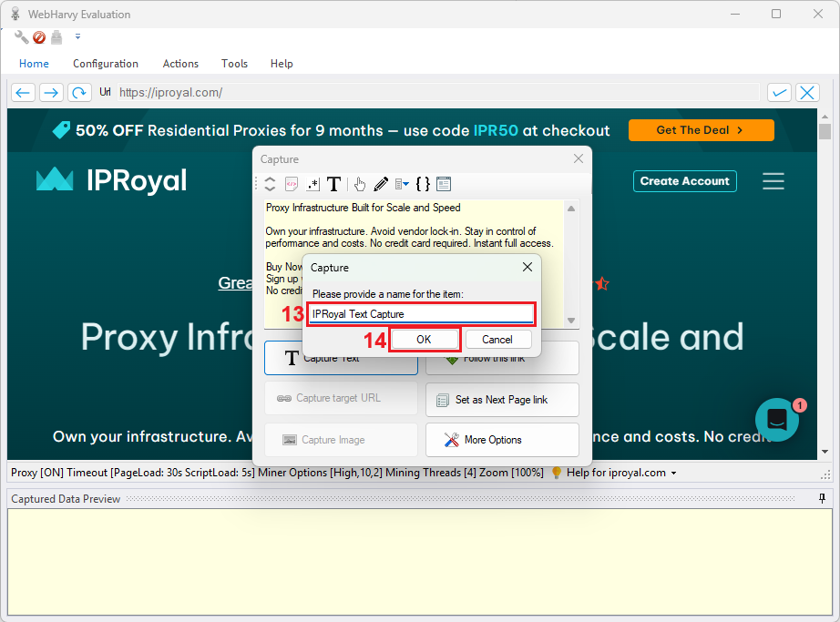Click the browser back arrow button
840x622 pixels.
pyautogui.click(x=24, y=93)
